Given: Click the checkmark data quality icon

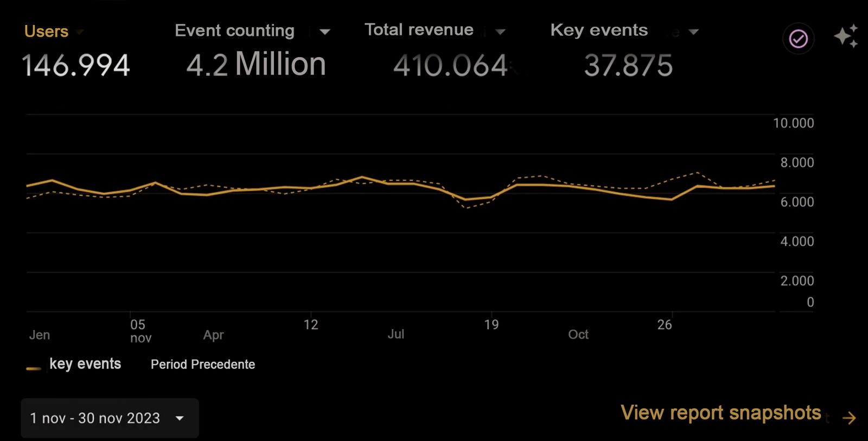Looking at the screenshot, I should (x=798, y=39).
